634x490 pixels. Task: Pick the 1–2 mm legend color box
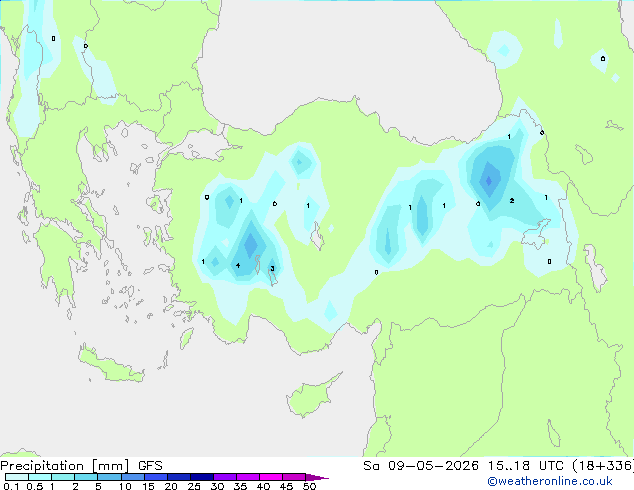click(x=63, y=477)
